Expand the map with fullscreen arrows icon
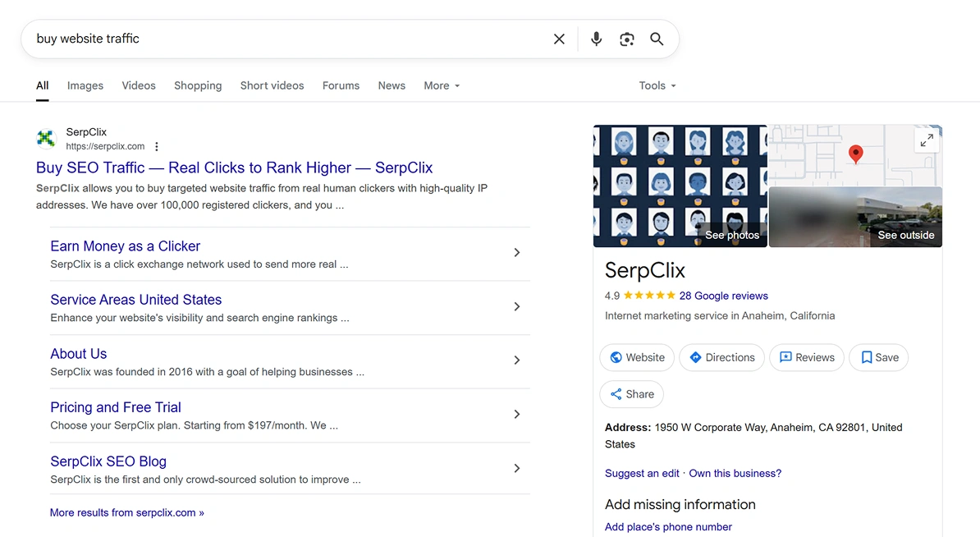The width and height of the screenshot is (980, 537). (x=927, y=140)
